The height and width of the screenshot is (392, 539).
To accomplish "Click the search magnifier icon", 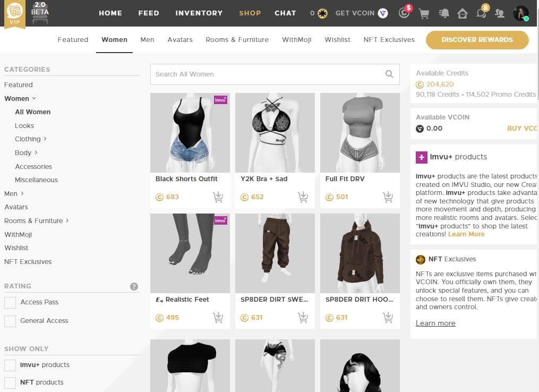I will point(389,74).
